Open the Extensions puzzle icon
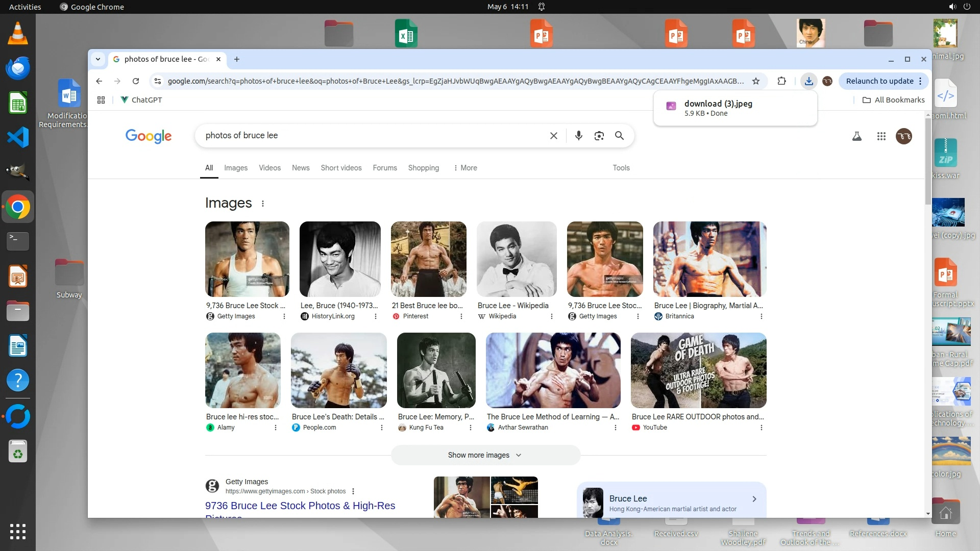Image resolution: width=980 pixels, height=551 pixels. coord(781,81)
